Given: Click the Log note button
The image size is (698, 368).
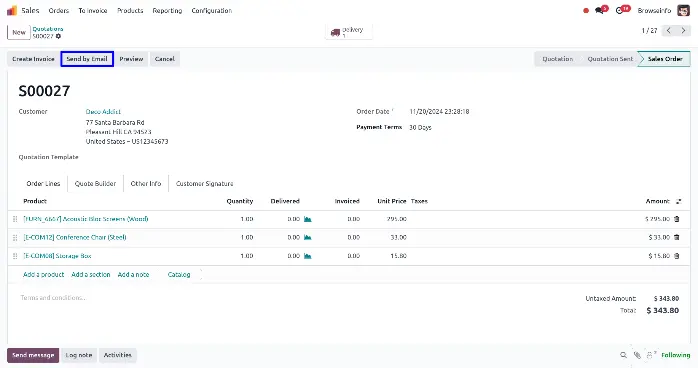Looking at the screenshot, I should click(x=79, y=355).
